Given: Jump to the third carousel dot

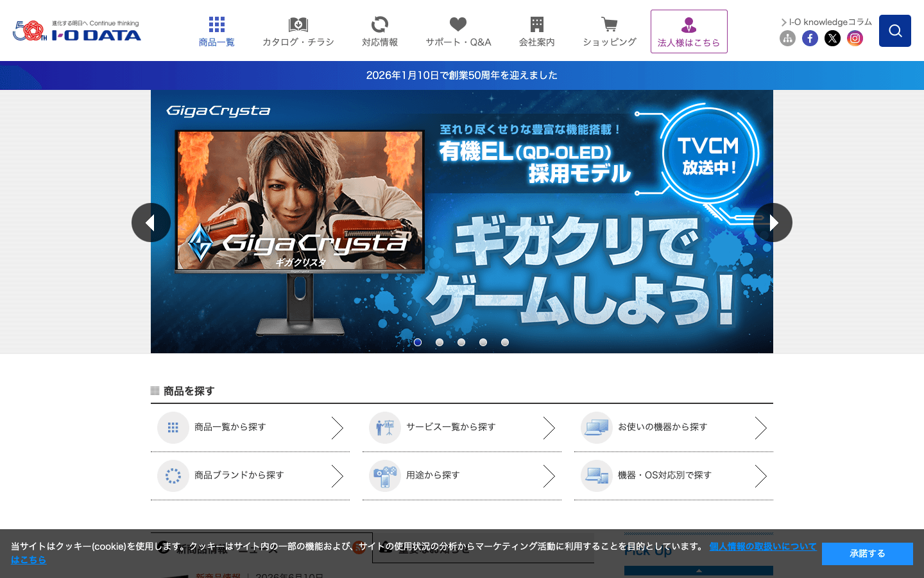Looking at the screenshot, I should coord(461,342).
